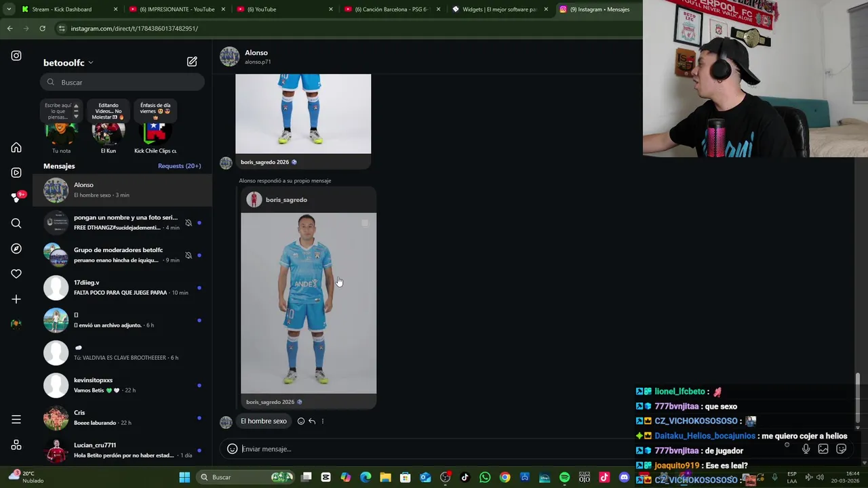Open the Explore compass icon
Image resolution: width=868 pixels, height=488 pixels.
(16, 249)
